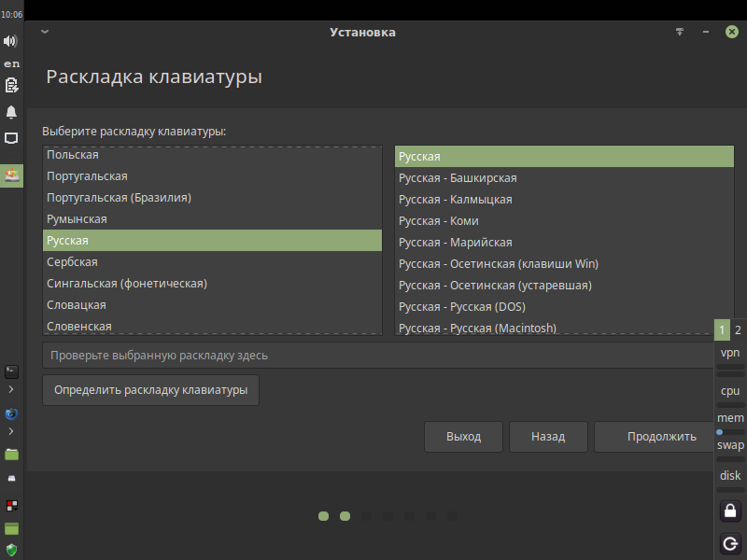Click Определить раскладку клавиатуры button
The width and height of the screenshot is (747, 560).
point(150,390)
